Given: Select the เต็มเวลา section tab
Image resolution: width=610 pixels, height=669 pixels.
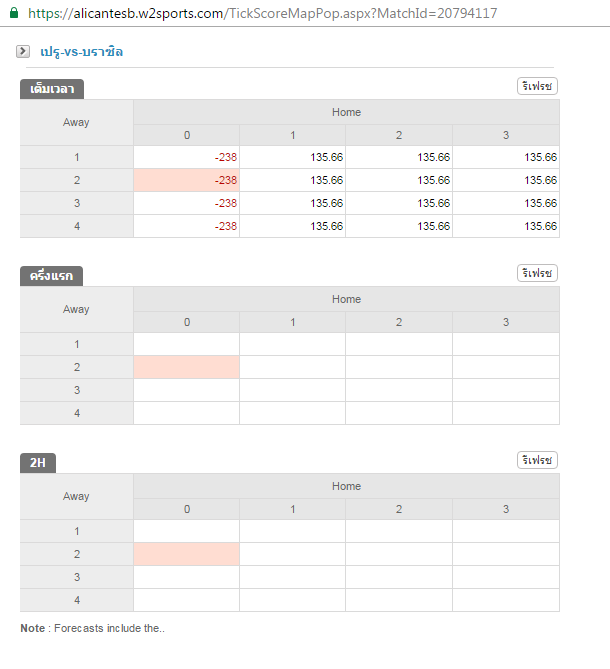Looking at the screenshot, I should 52,89.
